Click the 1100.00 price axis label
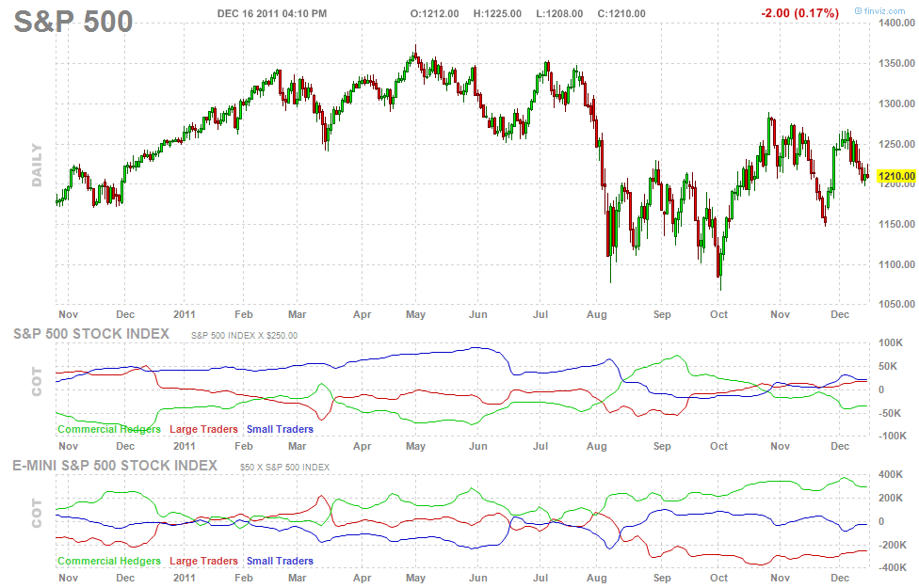Image resolution: width=919 pixels, height=588 pixels. coord(896,264)
